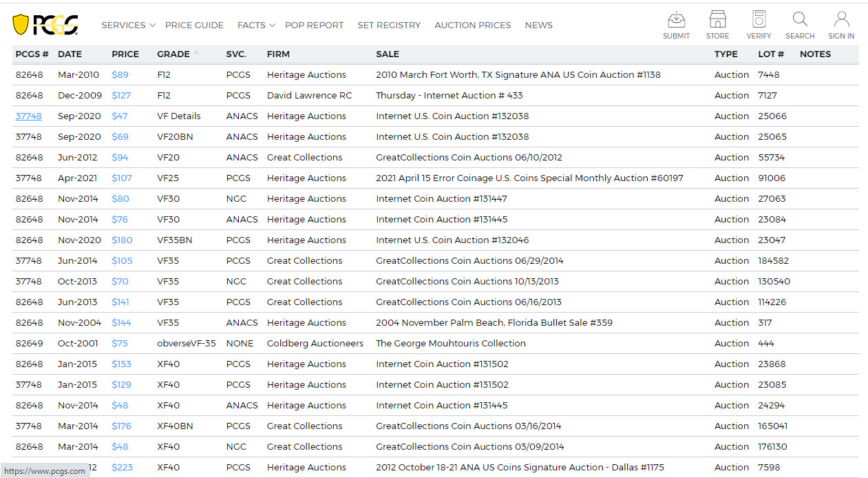Image resolution: width=868 pixels, height=478 pixels.
Task: Select Thursday - Internet Auction # 433
Action: pos(449,95)
